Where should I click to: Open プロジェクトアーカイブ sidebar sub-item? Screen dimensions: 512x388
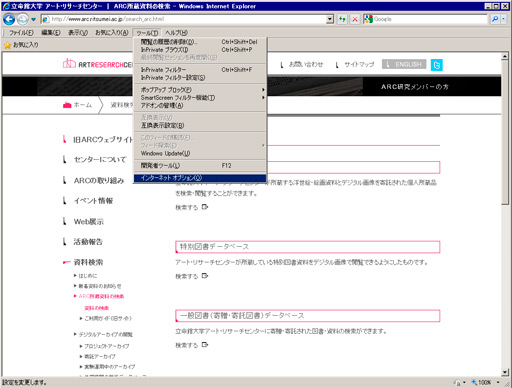pos(106,346)
